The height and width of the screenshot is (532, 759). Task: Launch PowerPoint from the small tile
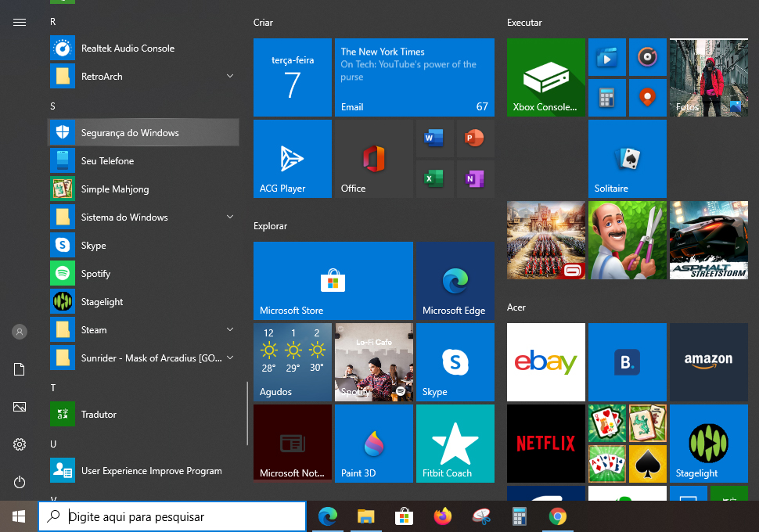click(475, 138)
